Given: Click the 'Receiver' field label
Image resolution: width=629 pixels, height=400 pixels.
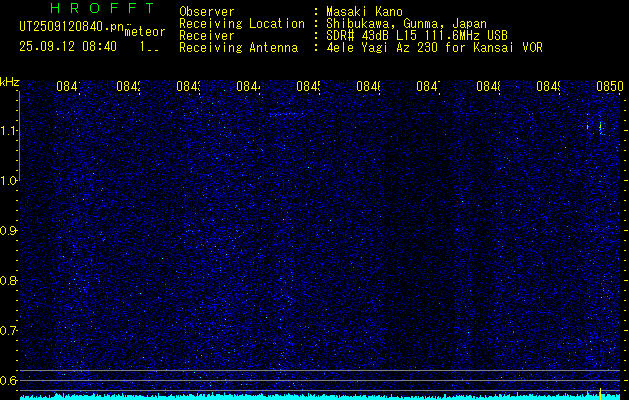Looking at the screenshot, I should (x=207, y=36).
